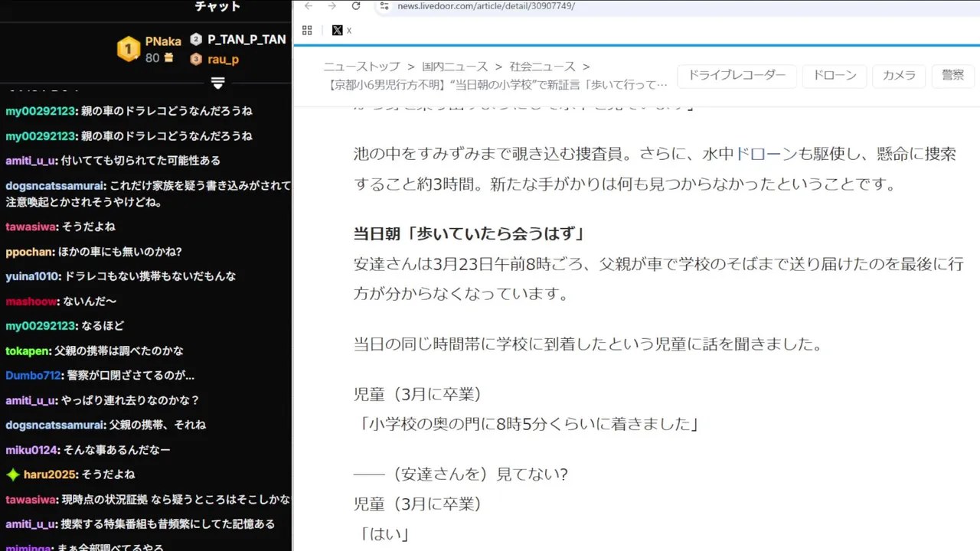Click username dogsncatssamurai on 父親の携帯 message
Viewport: 980px width, 551px height.
[54, 425]
